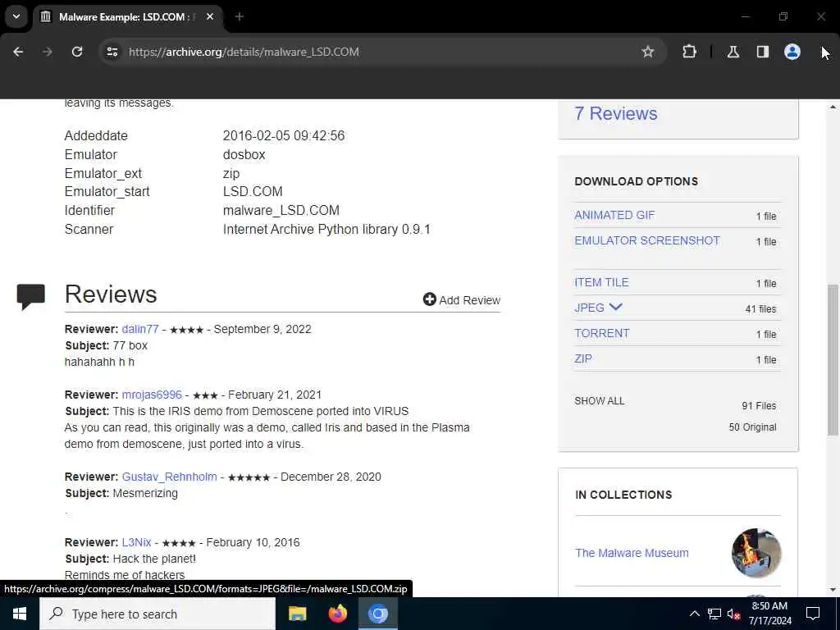Open the Chrome Labs flask icon
This screenshot has height=630, width=840.
pyautogui.click(x=733, y=52)
